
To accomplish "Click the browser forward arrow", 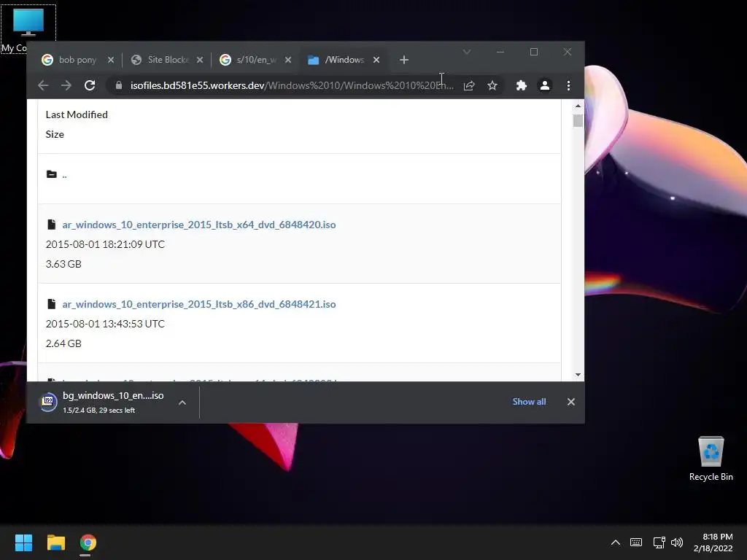I will point(66,85).
